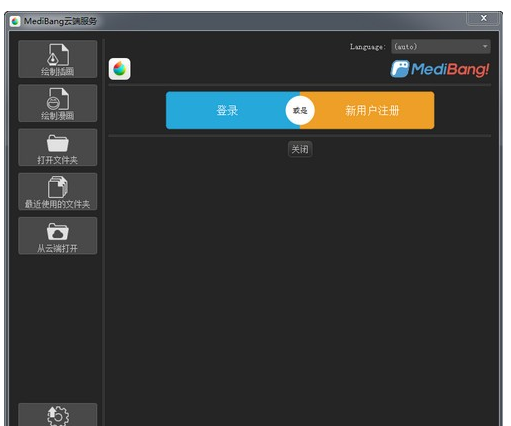Click the MediBang Paint droplet app icon

[x=119, y=69]
